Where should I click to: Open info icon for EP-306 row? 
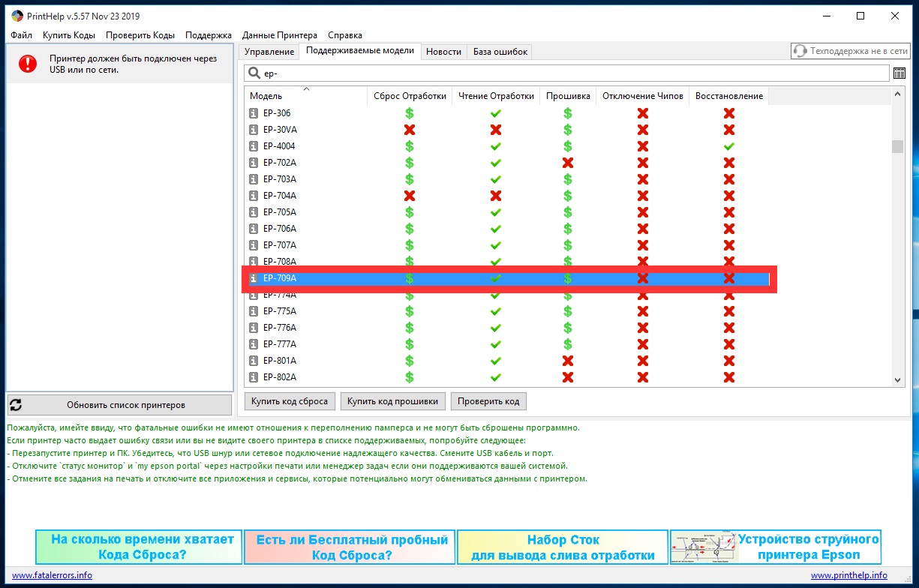[x=254, y=113]
